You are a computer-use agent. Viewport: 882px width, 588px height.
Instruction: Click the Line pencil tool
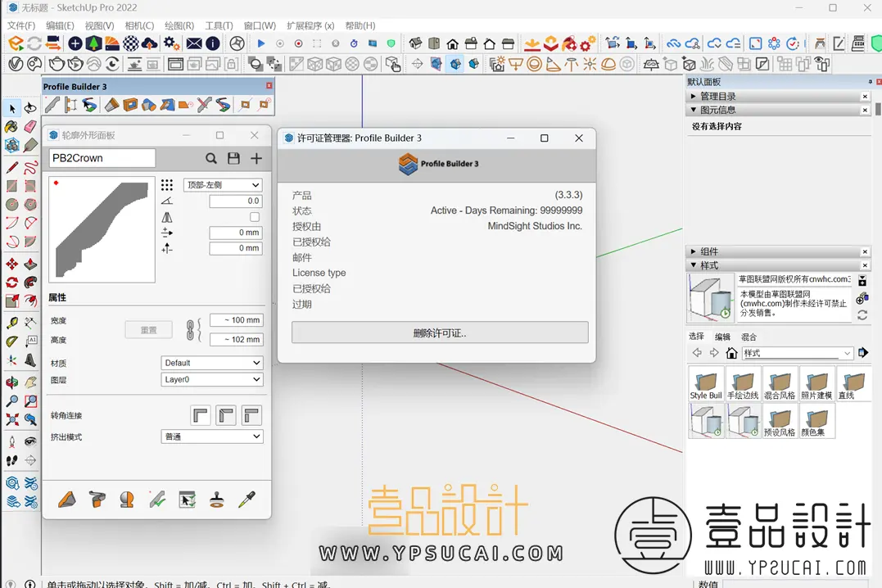(x=11, y=168)
